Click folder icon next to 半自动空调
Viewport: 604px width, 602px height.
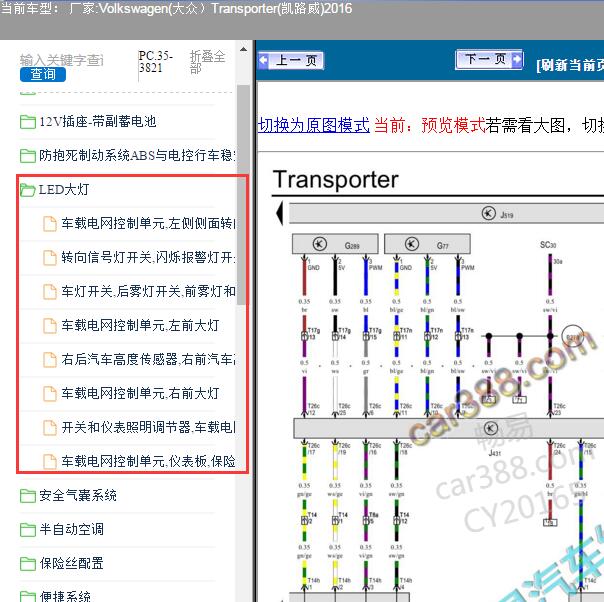tap(28, 530)
